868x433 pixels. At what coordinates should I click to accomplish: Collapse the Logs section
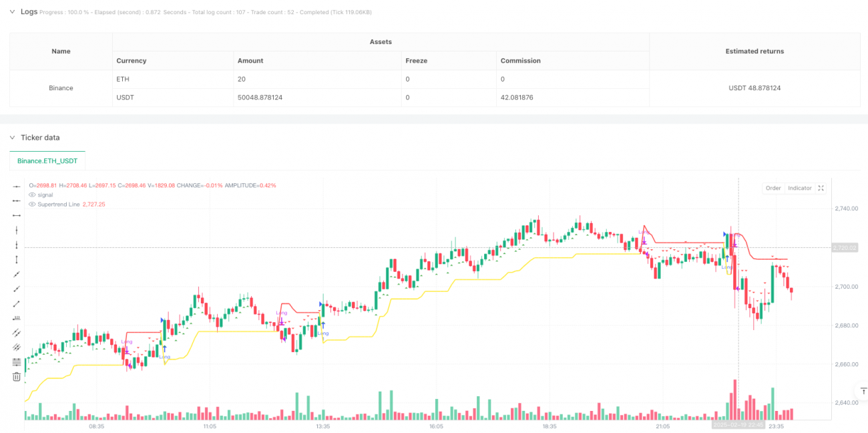11,11
